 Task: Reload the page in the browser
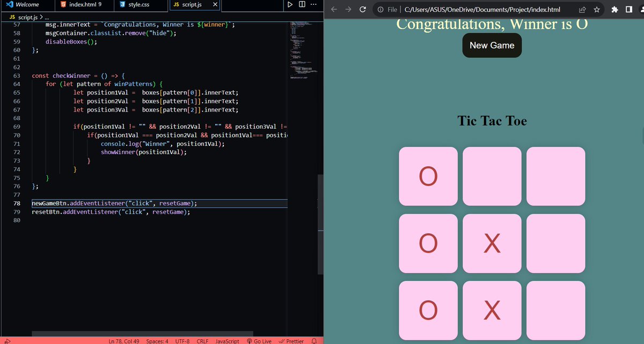[362, 9]
